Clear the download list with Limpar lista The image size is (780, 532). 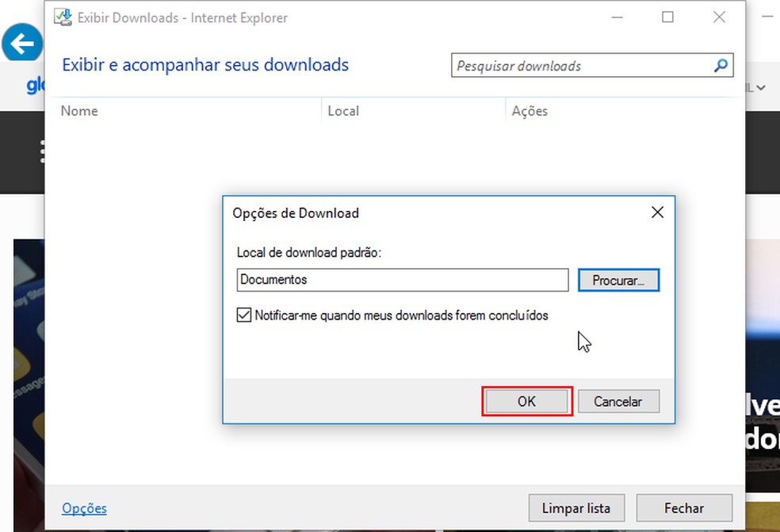(576, 508)
